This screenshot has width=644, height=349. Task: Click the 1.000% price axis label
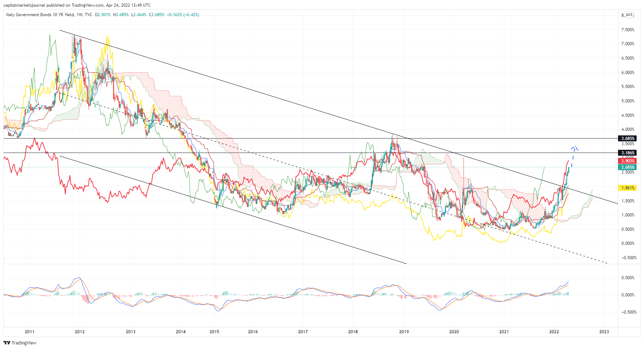pyautogui.click(x=628, y=215)
